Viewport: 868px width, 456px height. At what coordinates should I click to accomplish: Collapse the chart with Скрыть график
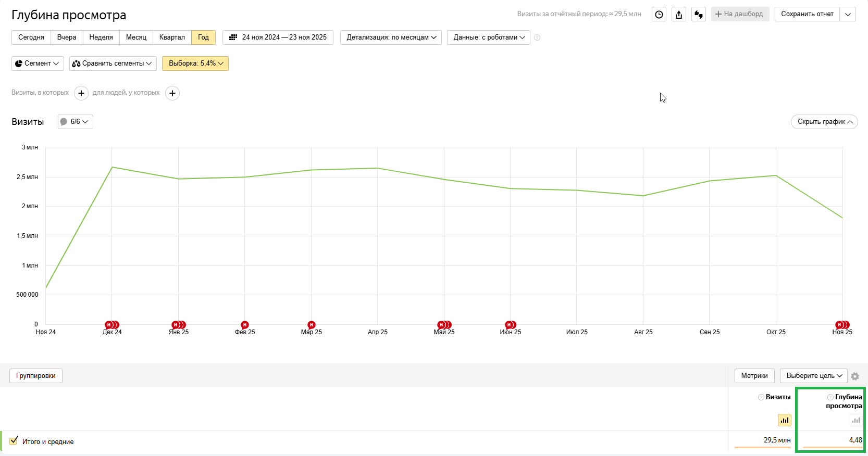[x=824, y=122]
